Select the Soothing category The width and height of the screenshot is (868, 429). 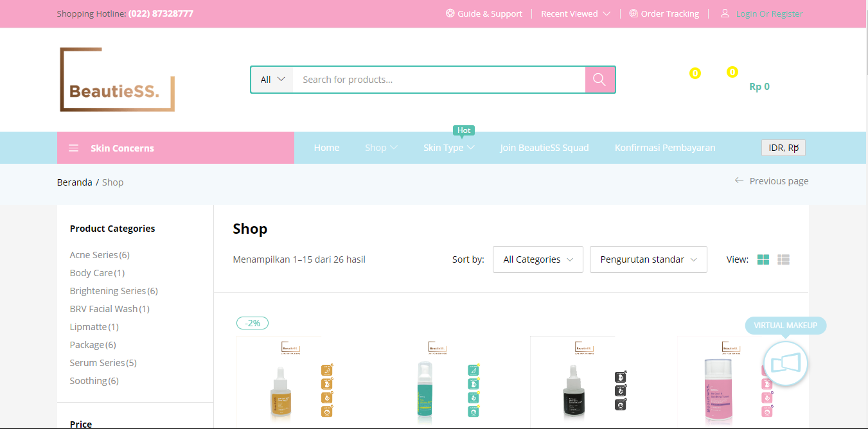click(88, 381)
